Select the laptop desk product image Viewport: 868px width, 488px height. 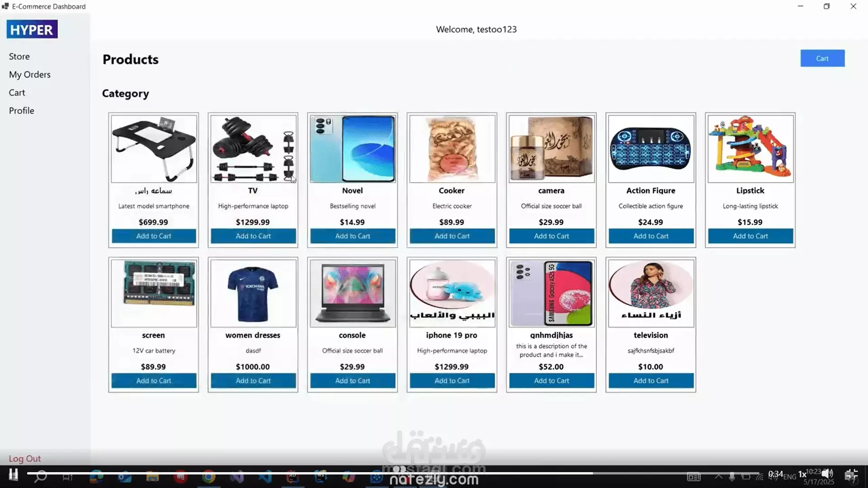(154, 149)
